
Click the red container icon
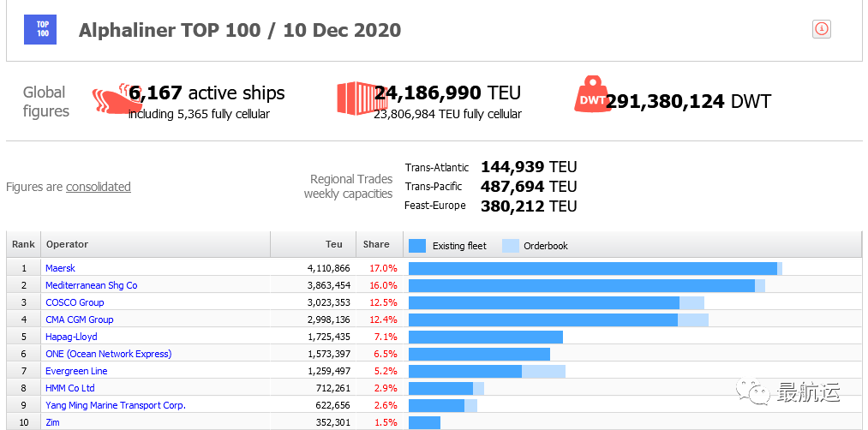[355, 99]
